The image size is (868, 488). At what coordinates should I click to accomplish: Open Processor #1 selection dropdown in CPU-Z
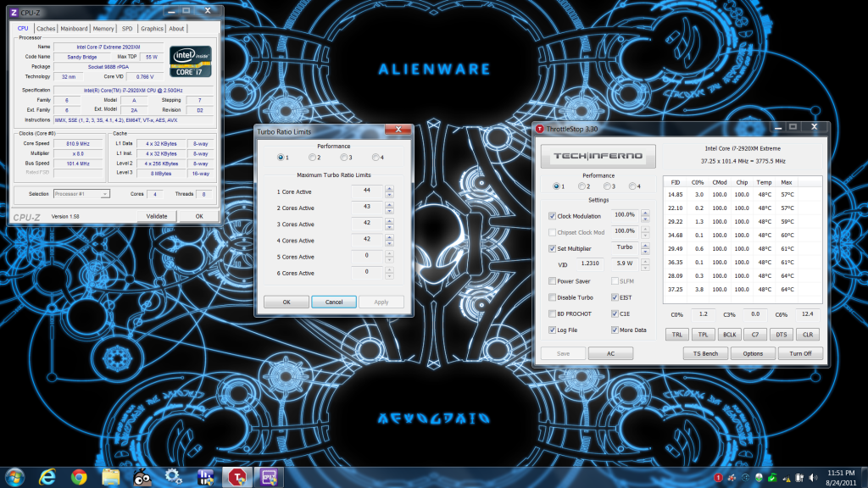point(81,194)
